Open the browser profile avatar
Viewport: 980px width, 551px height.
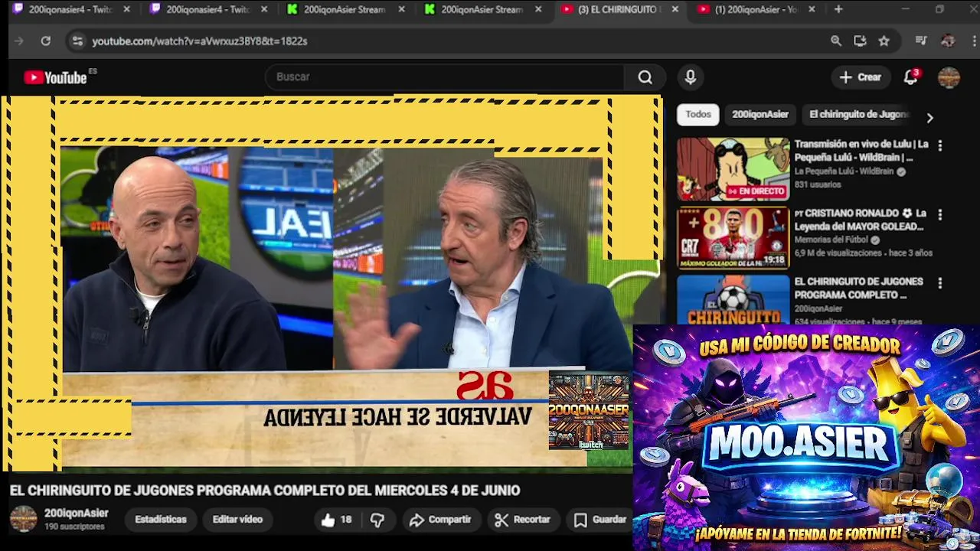click(x=948, y=41)
